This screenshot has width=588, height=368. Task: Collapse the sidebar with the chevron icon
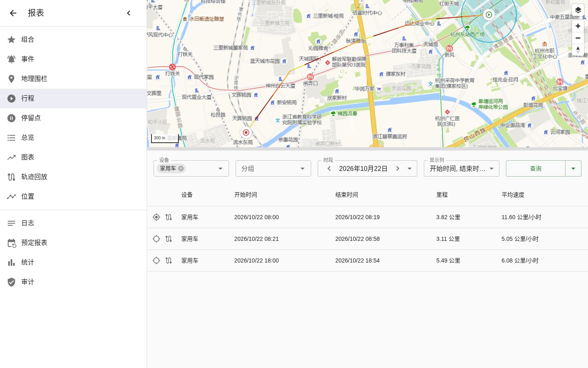tap(129, 13)
